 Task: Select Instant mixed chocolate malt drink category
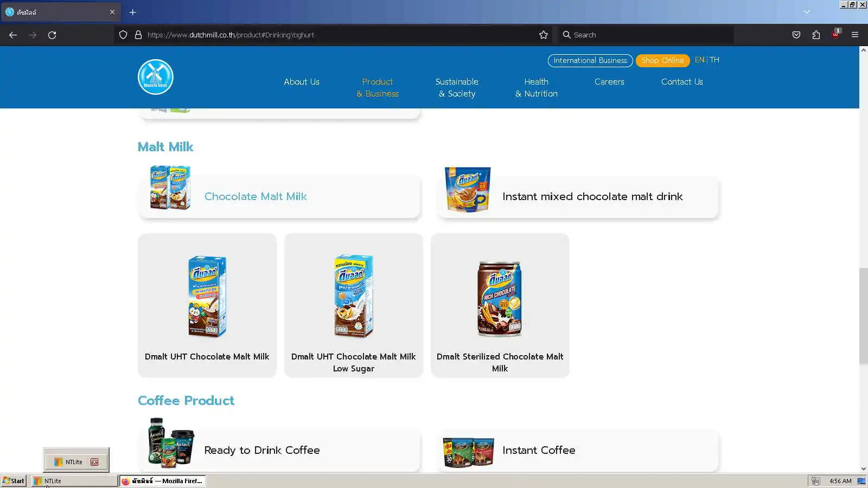pyautogui.click(x=578, y=197)
